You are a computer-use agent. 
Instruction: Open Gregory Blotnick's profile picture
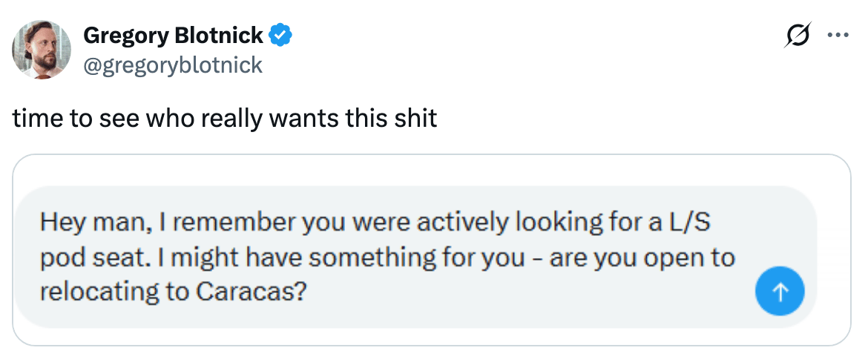(42, 50)
